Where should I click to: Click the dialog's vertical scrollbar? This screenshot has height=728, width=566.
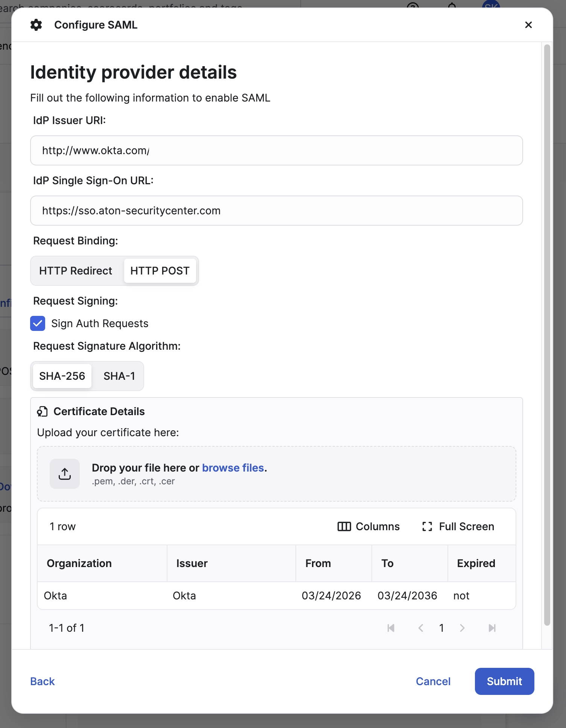pyautogui.click(x=547, y=335)
